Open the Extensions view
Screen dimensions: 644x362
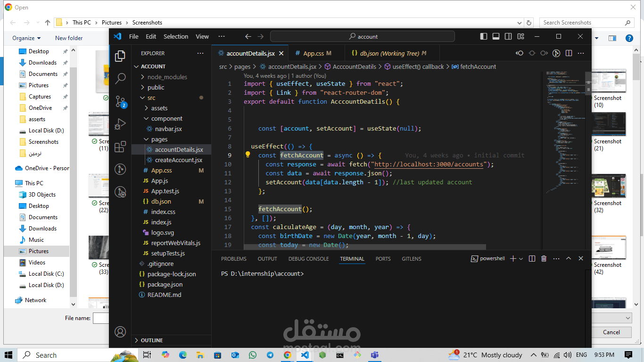[120, 147]
